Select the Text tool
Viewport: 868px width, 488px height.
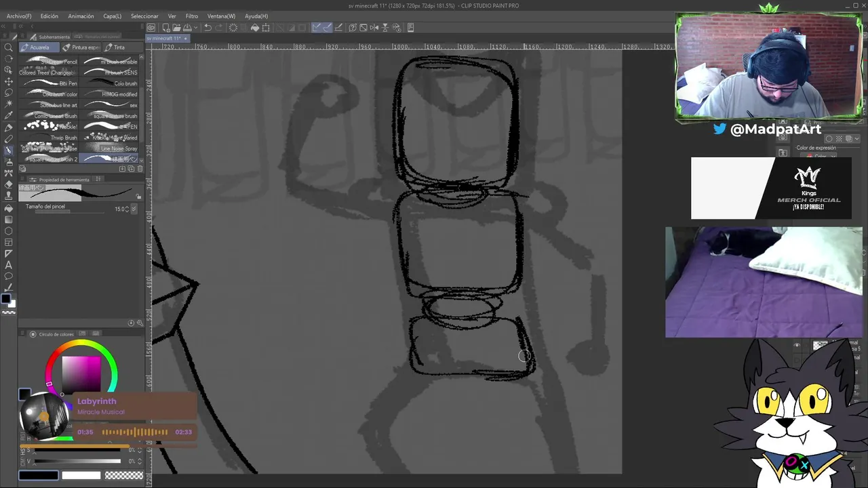coord(9,265)
